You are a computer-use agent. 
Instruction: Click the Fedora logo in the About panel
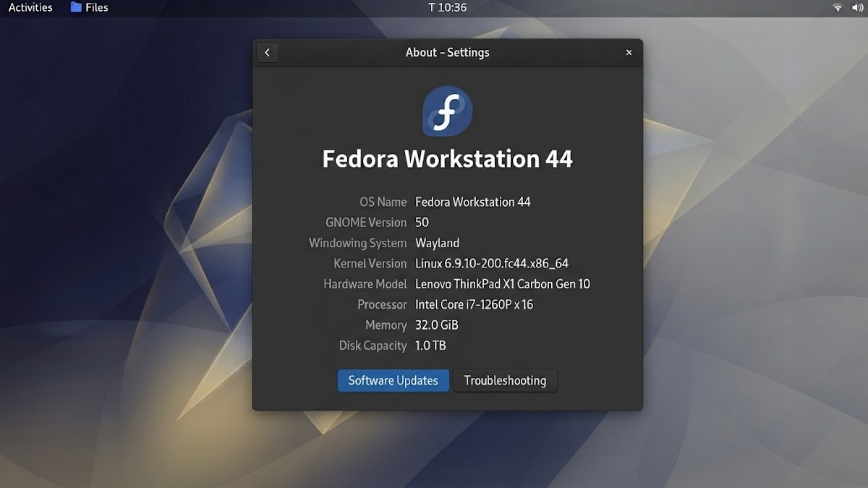point(447,111)
